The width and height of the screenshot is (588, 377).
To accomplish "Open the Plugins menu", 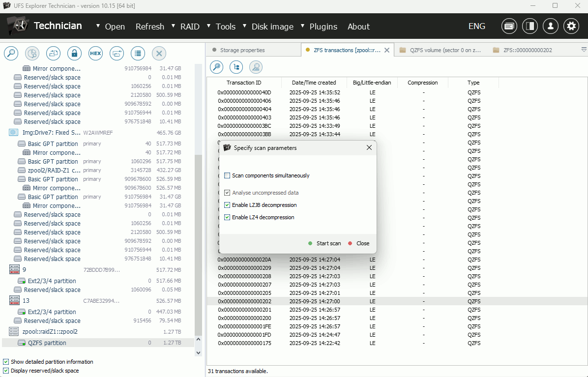I will (323, 27).
